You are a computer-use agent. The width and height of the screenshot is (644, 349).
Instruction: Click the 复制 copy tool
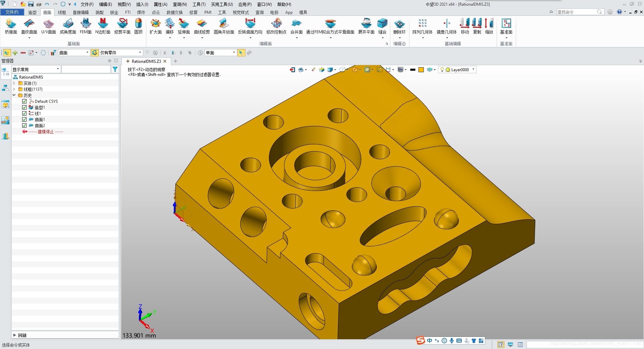[x=477, y=26]
